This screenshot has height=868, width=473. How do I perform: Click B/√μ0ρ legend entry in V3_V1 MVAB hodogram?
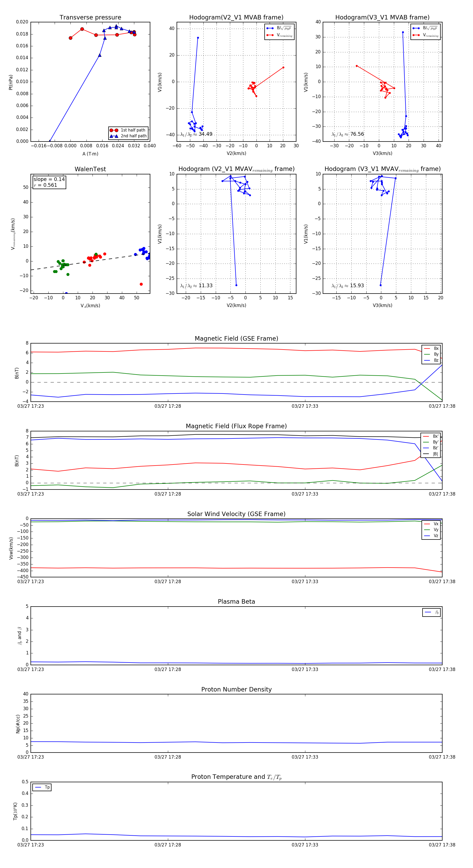425,28
